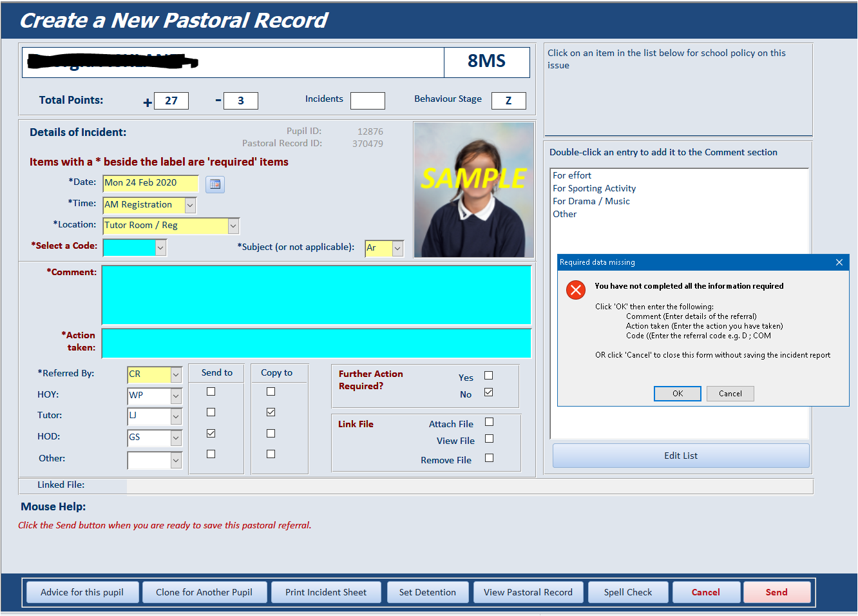Click the red Cancel button in bottom bar
This screenshot has width=858, height=616.
706,592
